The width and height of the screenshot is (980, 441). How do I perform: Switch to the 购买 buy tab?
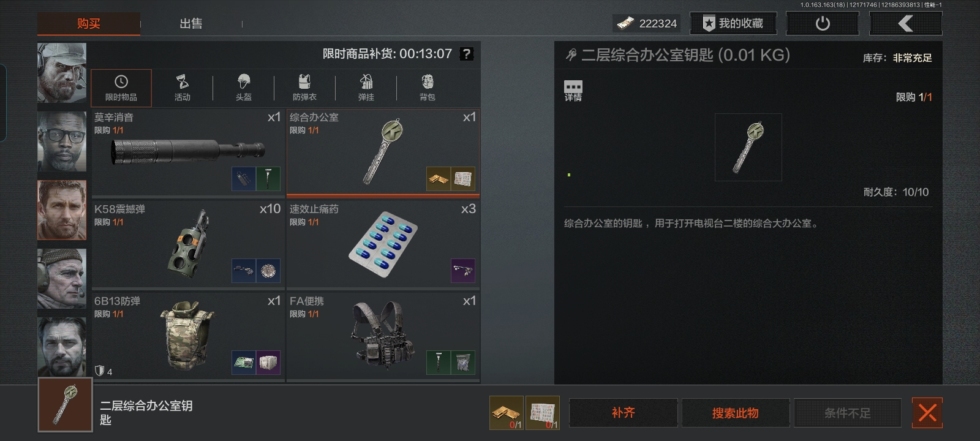click(x=89, y=24)
